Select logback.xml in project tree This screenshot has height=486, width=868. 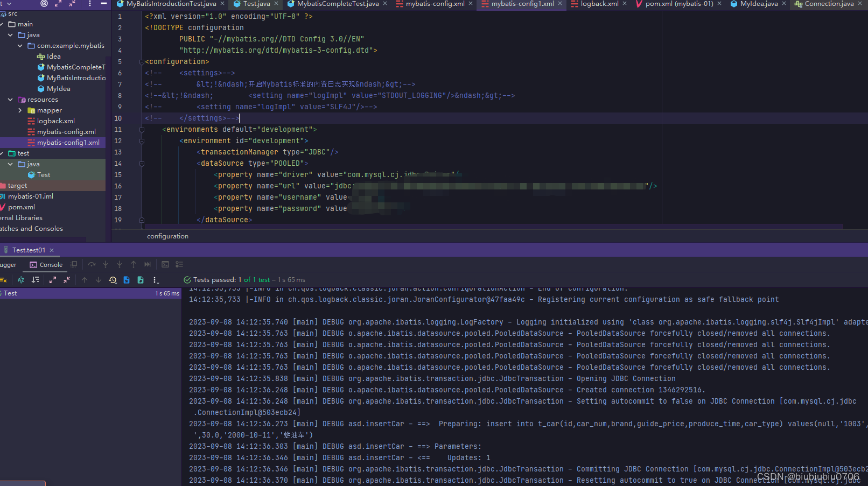[55, 121]
